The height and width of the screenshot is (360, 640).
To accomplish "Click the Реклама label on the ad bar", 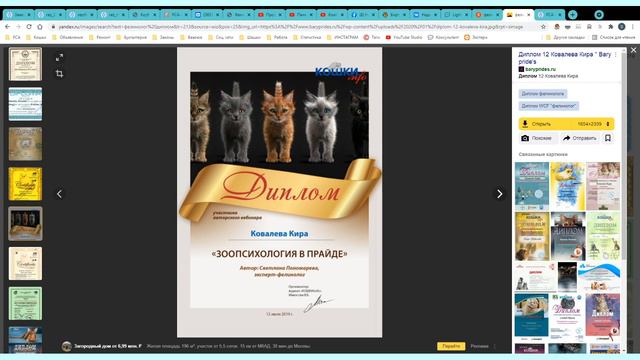I will pos(479,346).
